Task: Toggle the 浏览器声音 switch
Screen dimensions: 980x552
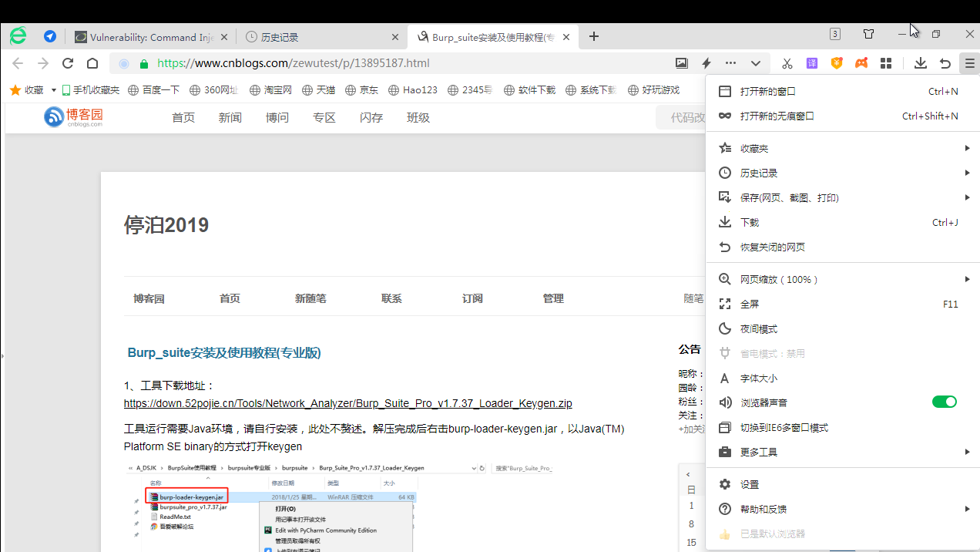Action: [x=945, y=402]
